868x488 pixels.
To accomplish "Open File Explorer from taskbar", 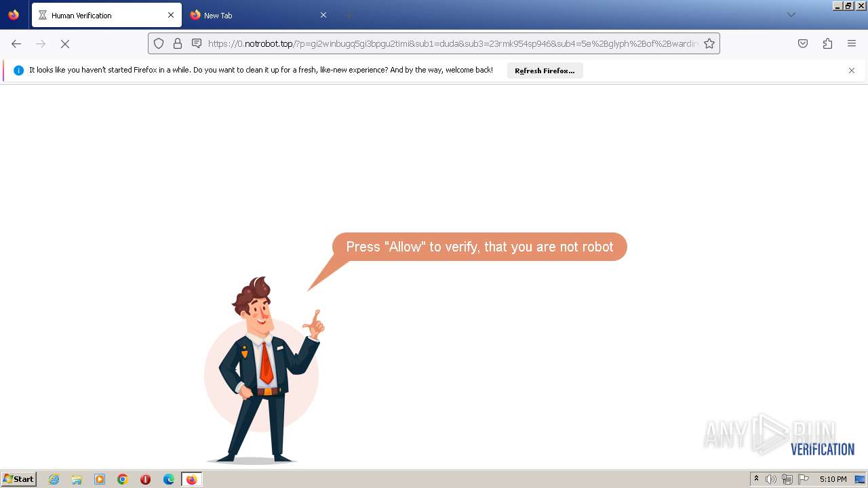I will [x=77, y=479].
